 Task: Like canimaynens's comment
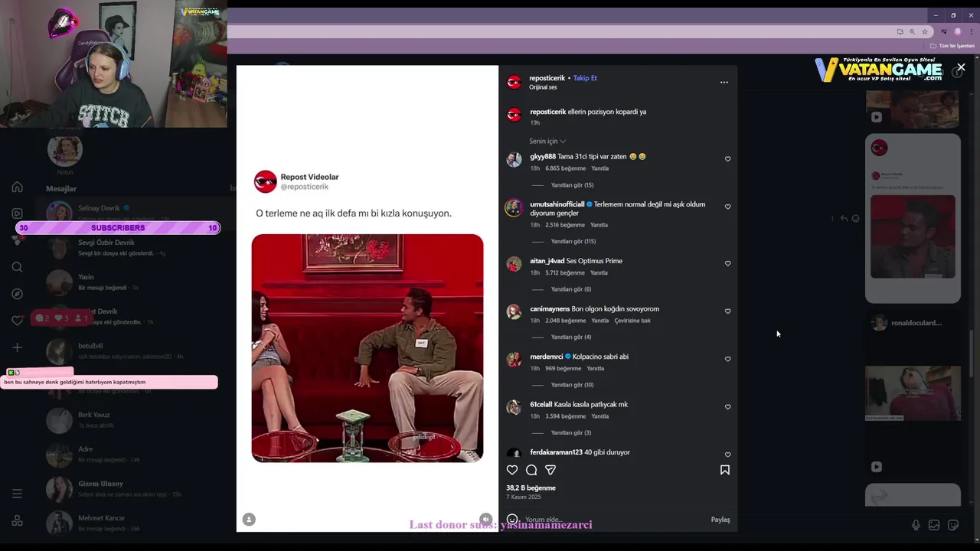727,311
